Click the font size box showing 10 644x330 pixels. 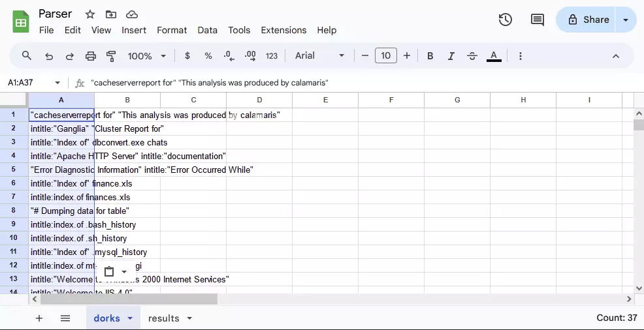[x=385, y=55]
